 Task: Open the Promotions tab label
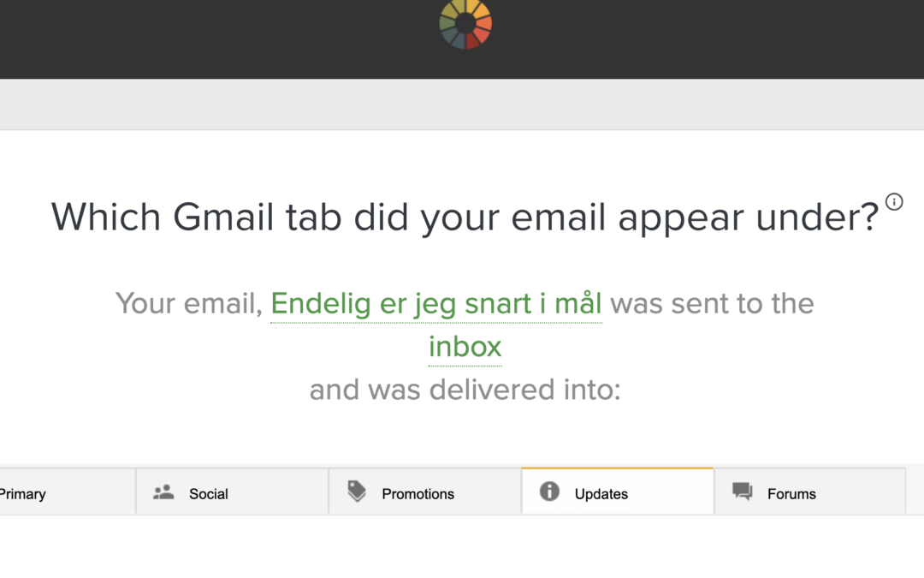point(418,494)
